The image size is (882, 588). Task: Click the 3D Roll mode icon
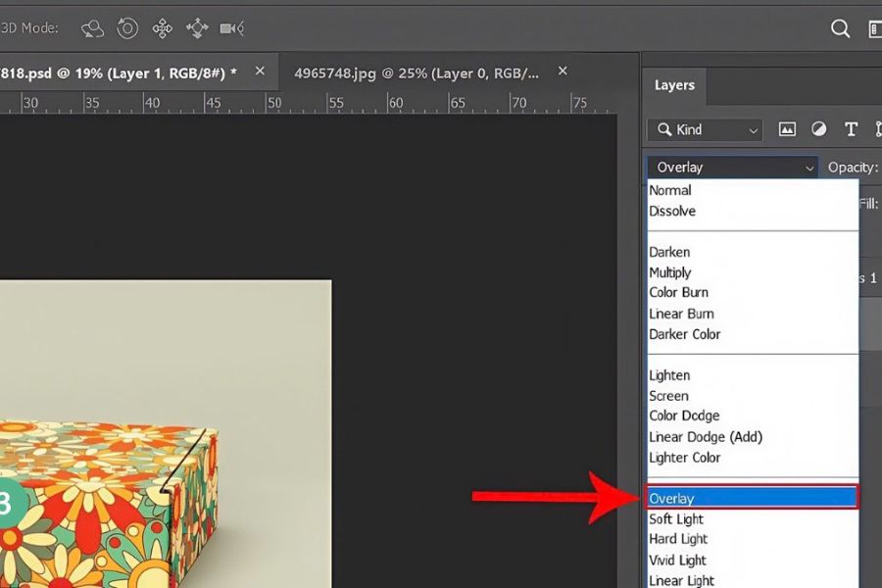tap(127, 28)
